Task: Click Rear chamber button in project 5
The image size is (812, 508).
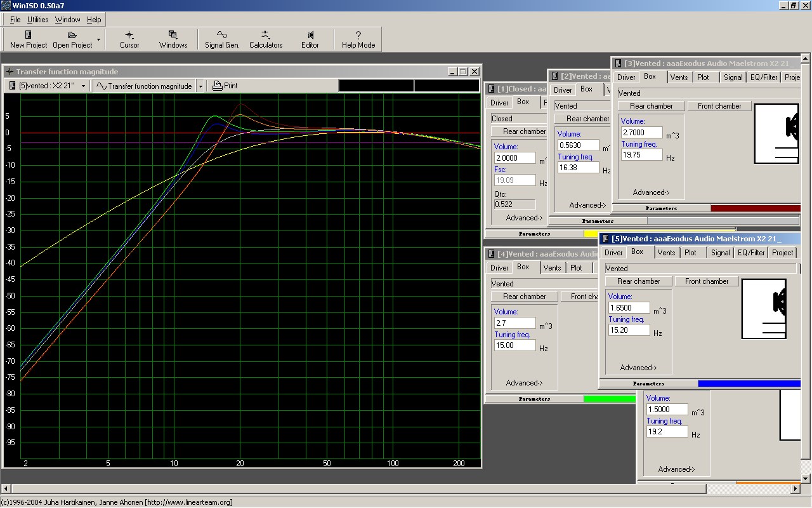Action: tap(638, 281)
